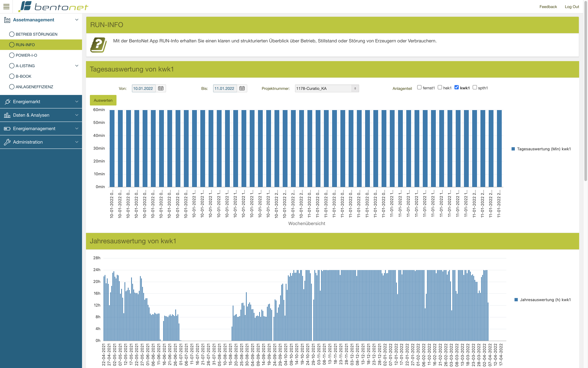Click the Administration wrench icon

point(7,142)
